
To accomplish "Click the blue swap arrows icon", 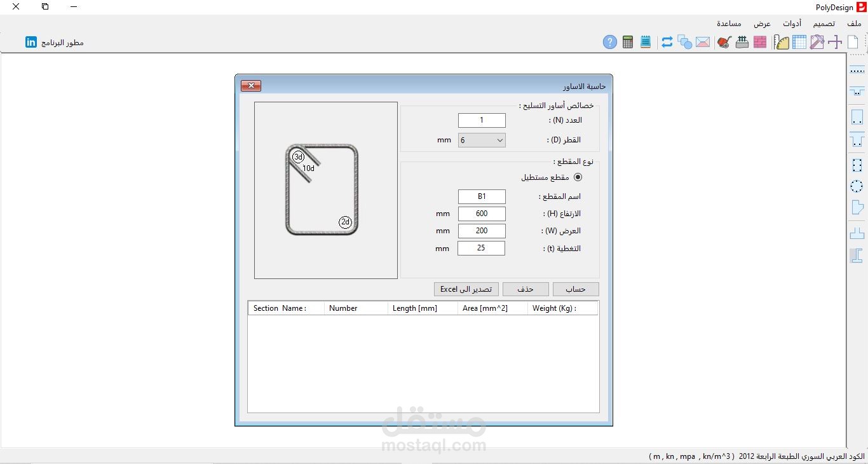I will tap(667, 43).
